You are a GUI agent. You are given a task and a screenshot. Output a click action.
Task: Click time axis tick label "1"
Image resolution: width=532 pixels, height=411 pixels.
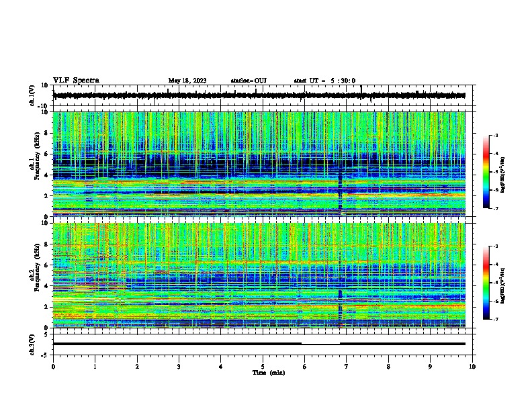coord(95,367)
